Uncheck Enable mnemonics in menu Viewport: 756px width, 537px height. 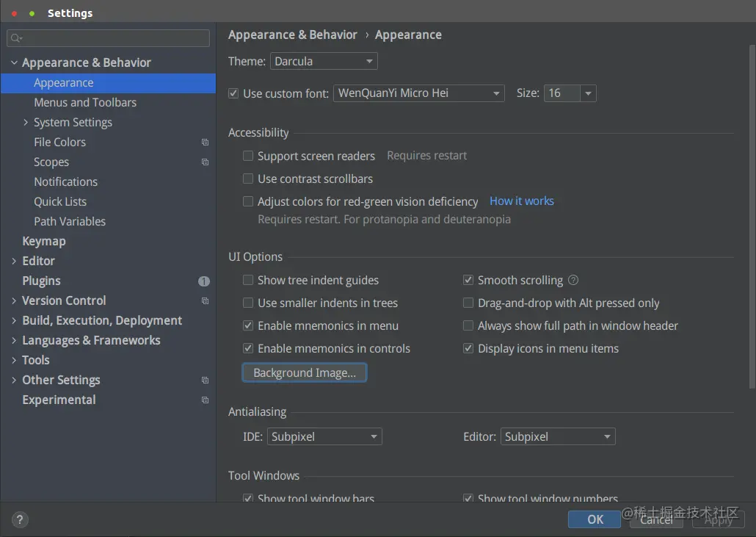click(x=248, y=325)
